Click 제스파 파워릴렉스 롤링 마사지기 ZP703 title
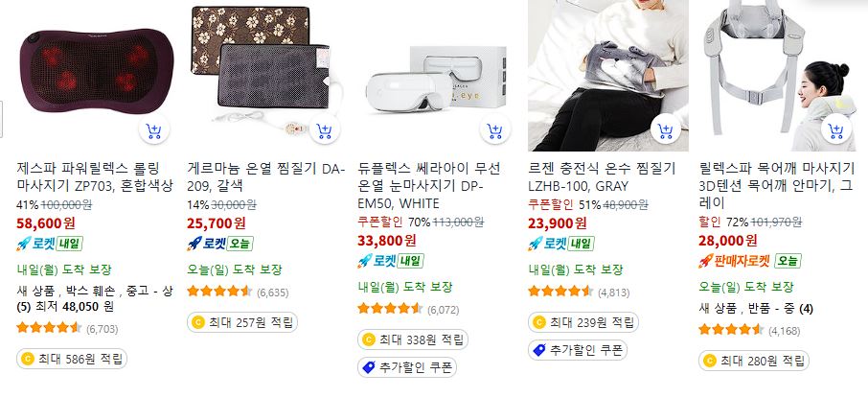This screenshot has height=398, width=868. [95, 176]
